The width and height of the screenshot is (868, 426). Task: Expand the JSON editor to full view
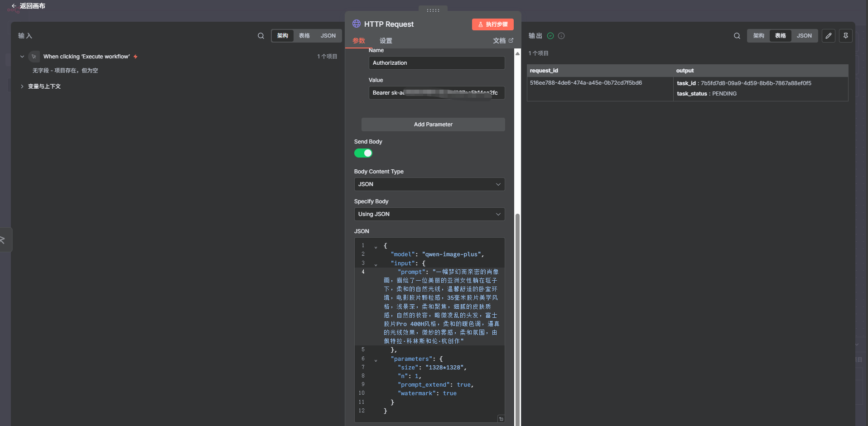tap(501, 419)
